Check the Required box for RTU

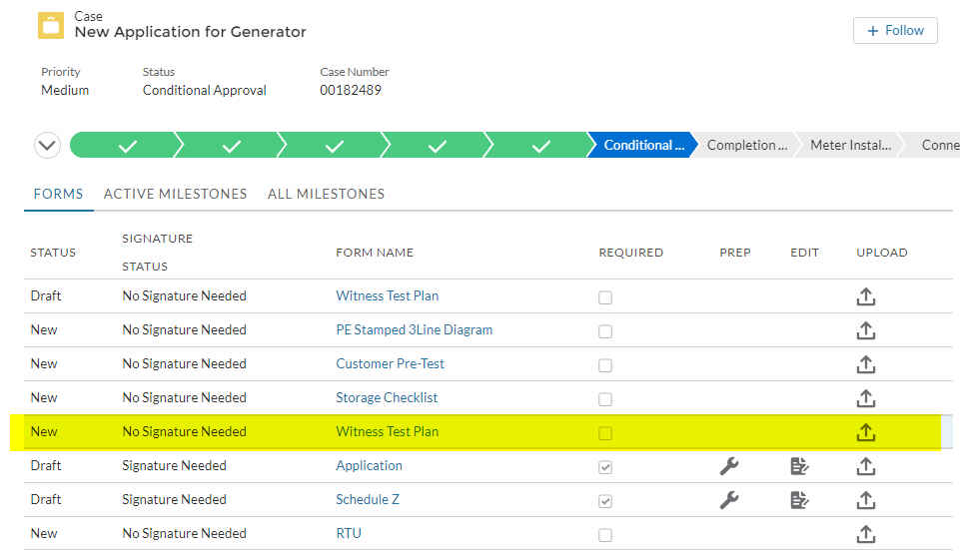[605, 535]
